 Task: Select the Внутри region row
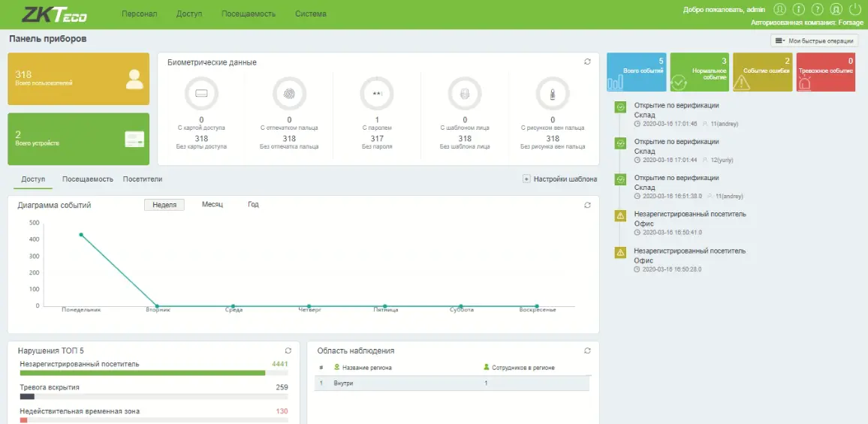click(x=451, y=383)
